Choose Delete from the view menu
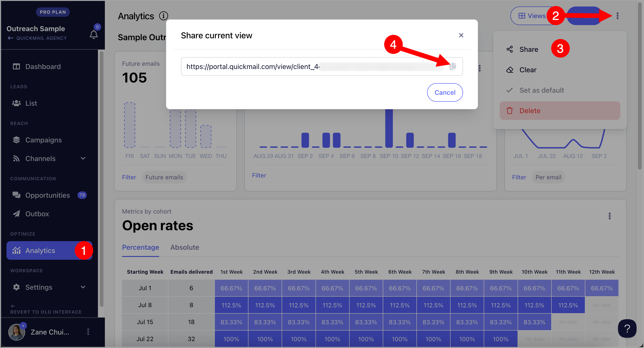Screen dimensions: 644x348 (560, 111)
